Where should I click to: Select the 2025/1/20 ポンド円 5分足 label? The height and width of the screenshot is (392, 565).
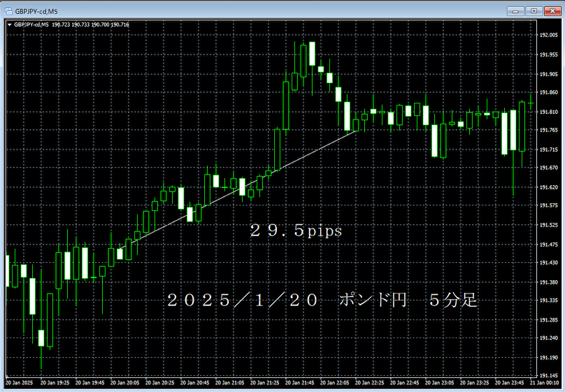pos(322,300)
